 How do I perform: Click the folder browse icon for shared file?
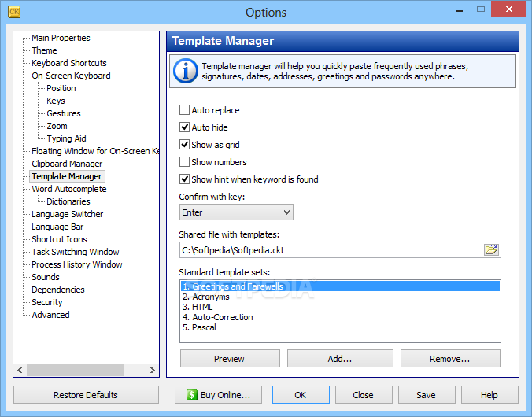coord(491,250)
